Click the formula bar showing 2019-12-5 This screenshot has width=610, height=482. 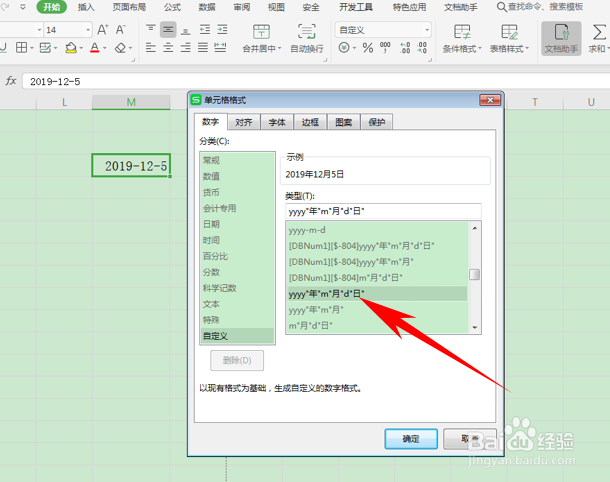[315, 81]
